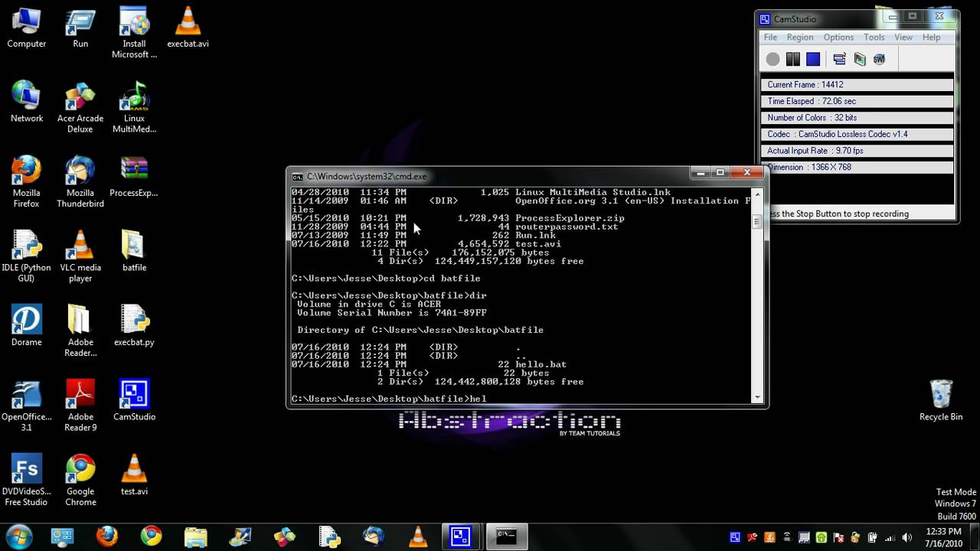980x551 pixels.
Task: Open the cmd.exe title bar system icon
Action: pos(298,176)
